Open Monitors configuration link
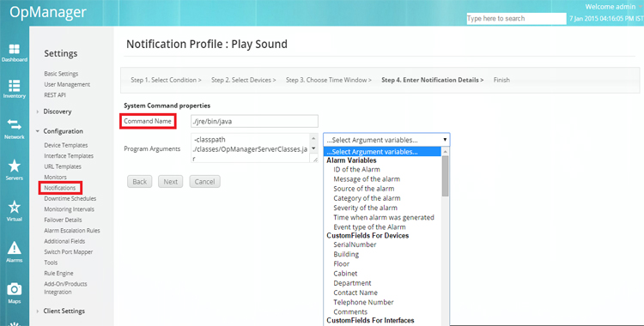 (x=55, y=178)
